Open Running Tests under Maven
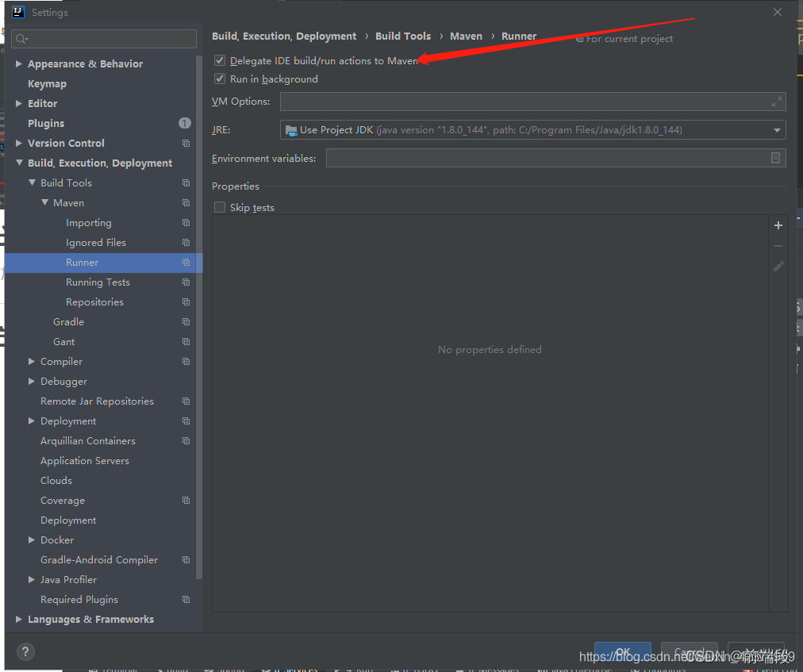This screenshot has width=803, height=672. [98, 282]
